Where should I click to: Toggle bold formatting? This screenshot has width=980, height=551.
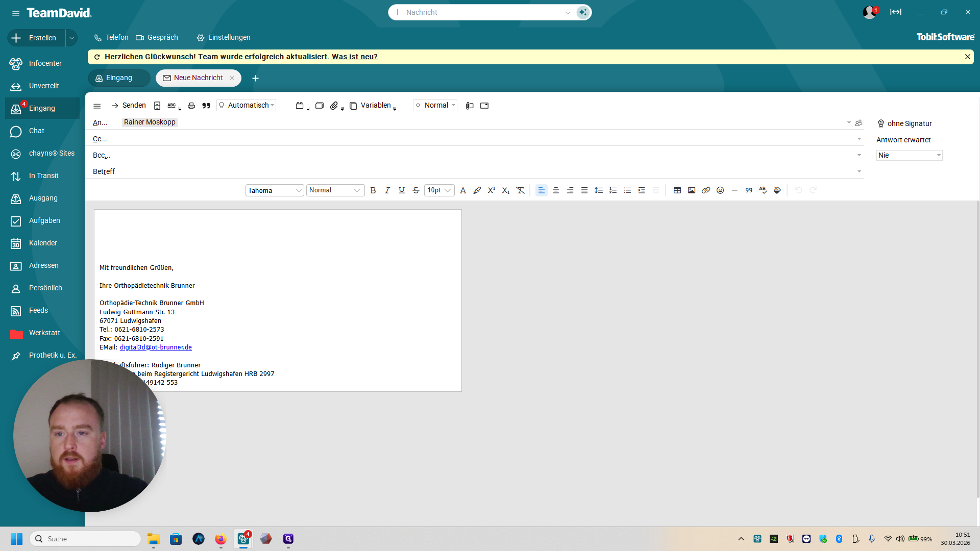pyautogui.click(x=373, y=190)
